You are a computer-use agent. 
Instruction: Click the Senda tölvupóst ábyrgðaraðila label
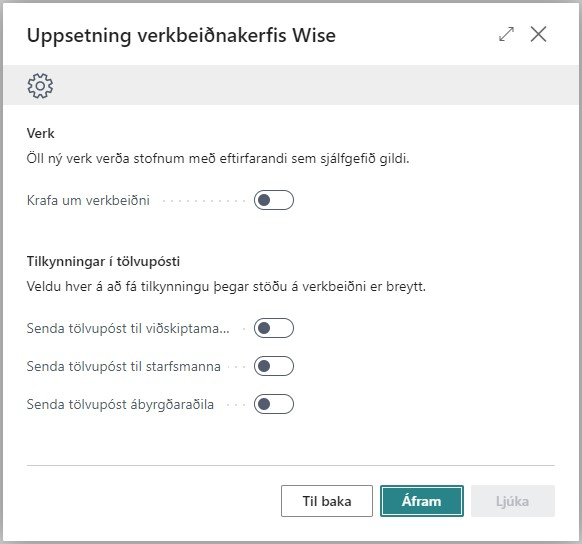120,404
